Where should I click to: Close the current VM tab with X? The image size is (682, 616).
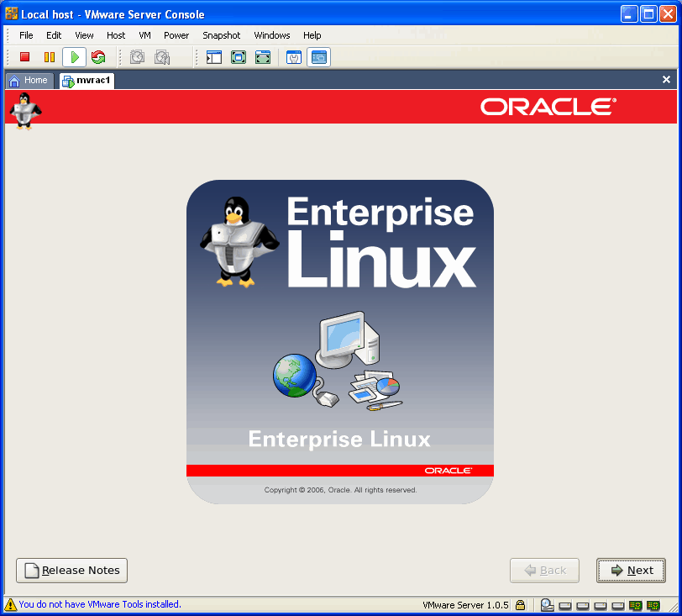point(666,80)
